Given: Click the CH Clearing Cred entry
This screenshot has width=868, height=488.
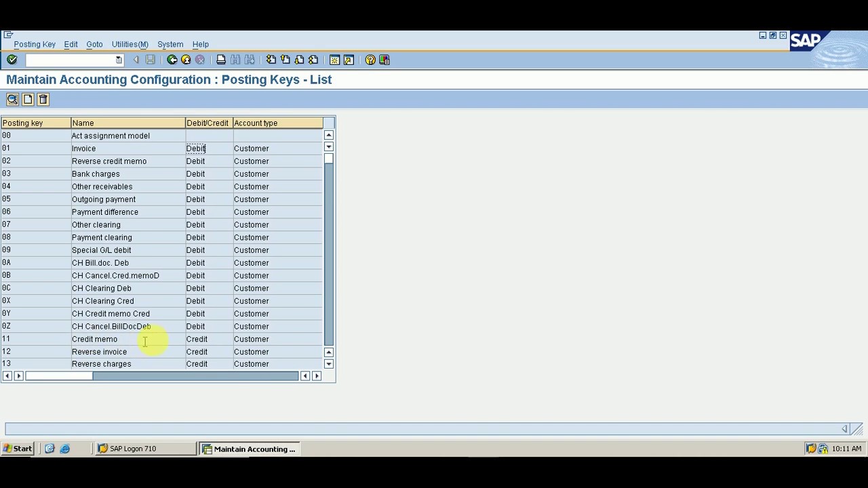Looking at the screenshot, I should click(x=102, y=301).
